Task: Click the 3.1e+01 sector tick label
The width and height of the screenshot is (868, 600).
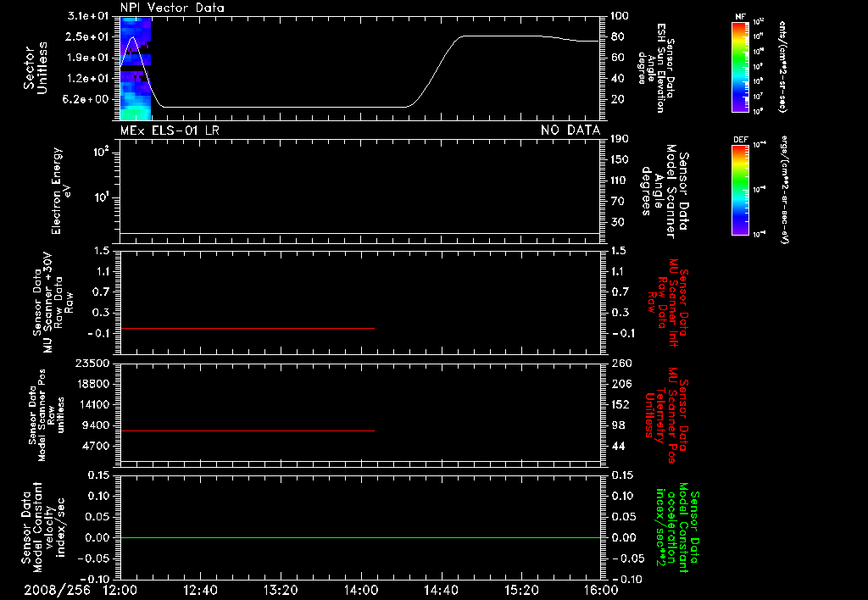Action: 87,16
